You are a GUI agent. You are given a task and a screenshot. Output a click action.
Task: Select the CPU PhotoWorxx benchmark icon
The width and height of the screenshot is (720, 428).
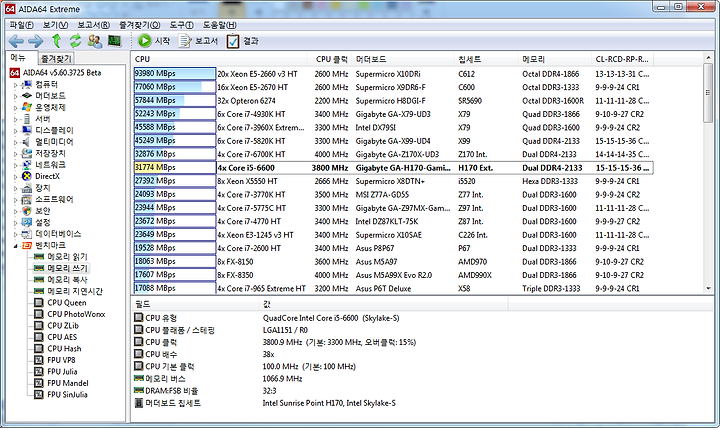point(39,314)
